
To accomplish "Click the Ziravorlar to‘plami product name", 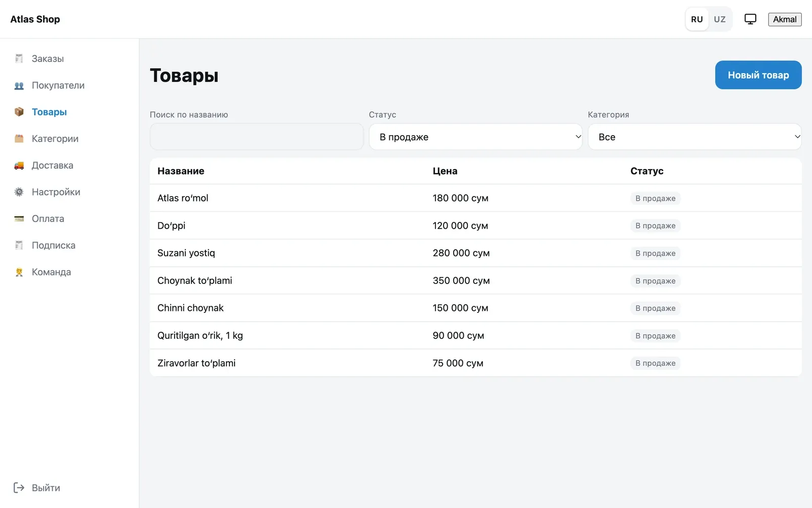I will 196,363.
